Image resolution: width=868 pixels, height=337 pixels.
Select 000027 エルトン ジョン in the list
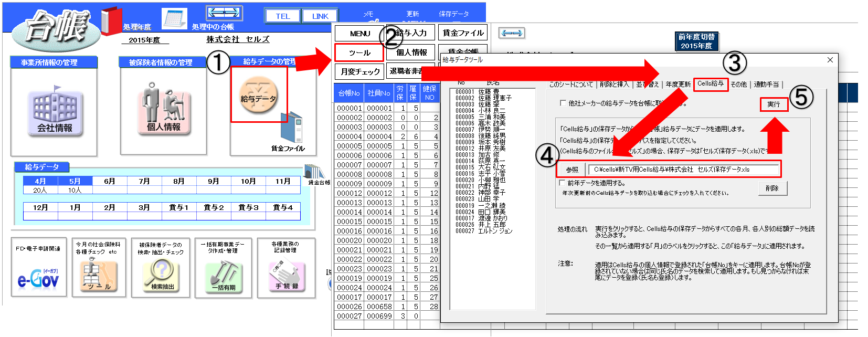(483, 231)
